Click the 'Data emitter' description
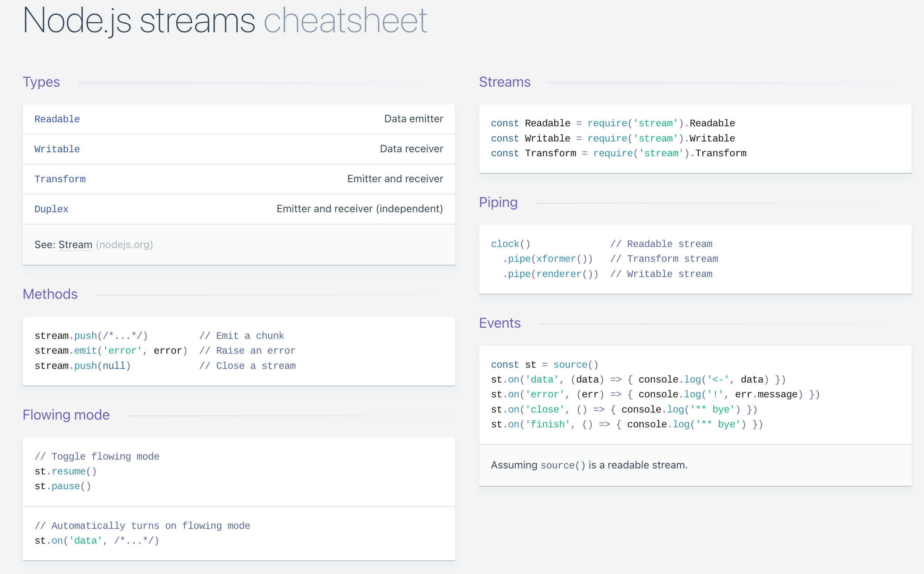 coord(413,119)
